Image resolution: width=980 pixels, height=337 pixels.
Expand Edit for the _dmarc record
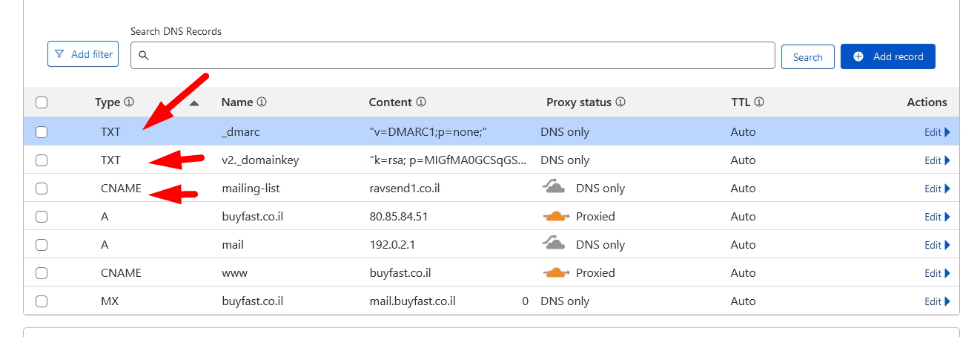(937, 132)
